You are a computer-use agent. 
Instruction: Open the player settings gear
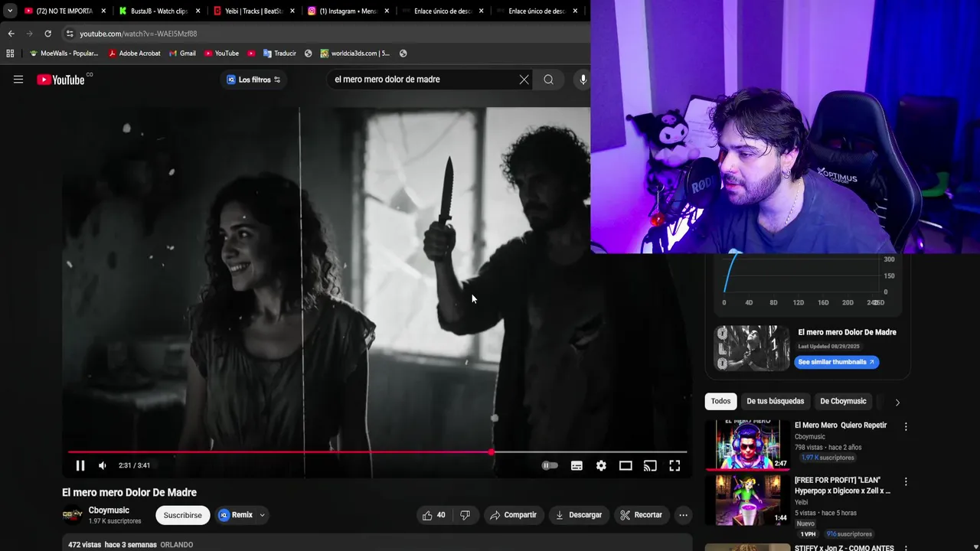(x=601, y=465)
